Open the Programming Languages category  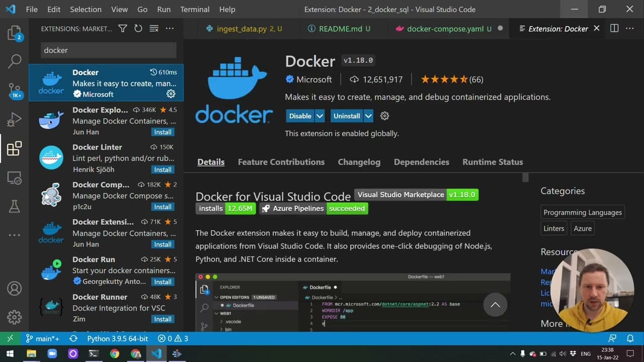click(x=583, y=212)
